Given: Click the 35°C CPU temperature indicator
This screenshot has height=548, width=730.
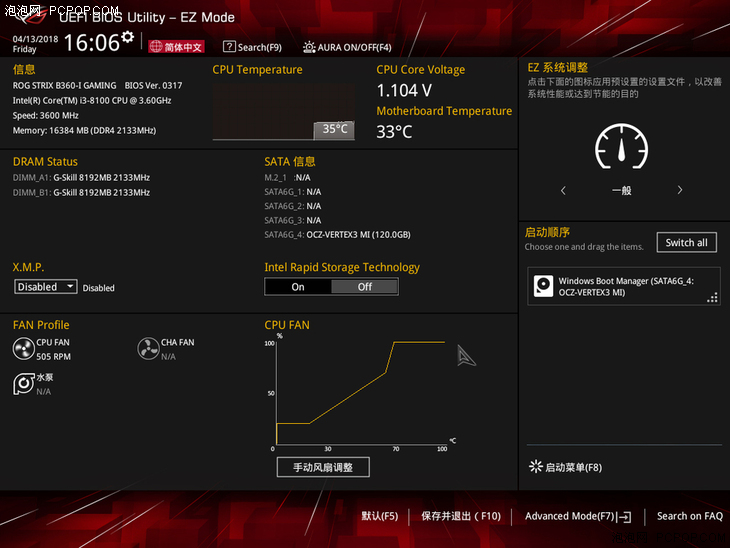Looking at the screenshot, I should [335, 129].
